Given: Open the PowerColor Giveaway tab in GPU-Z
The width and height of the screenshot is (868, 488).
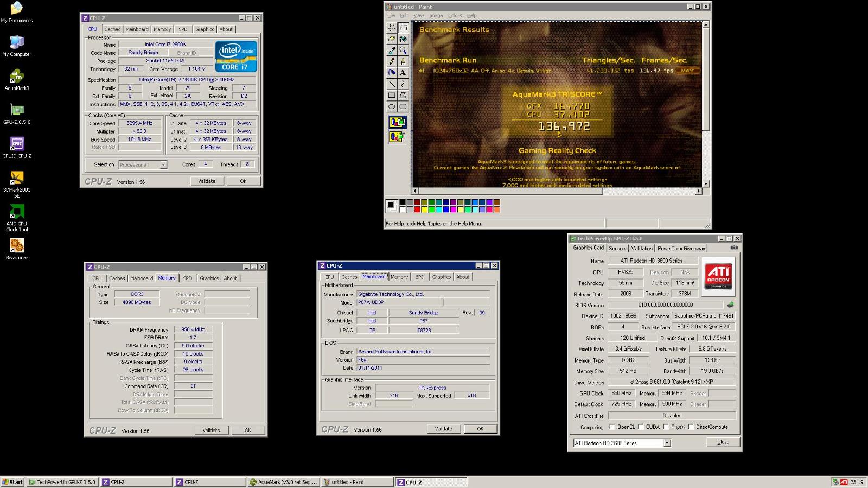Looking at the screenshot, I should 681,248.
